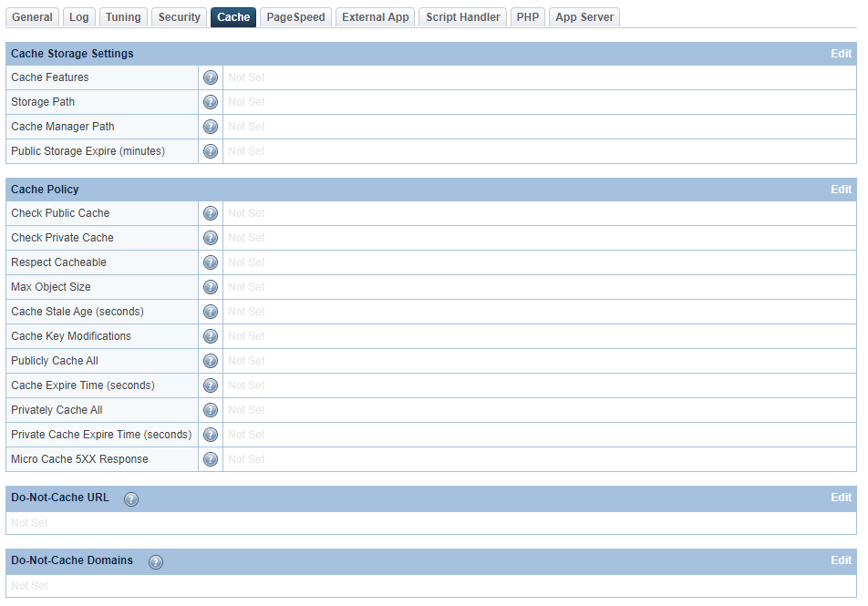Image resolution: width=868 pixels, height=606 pixels.
Task: Select the Script Handler tab
Action: (462, 16)
